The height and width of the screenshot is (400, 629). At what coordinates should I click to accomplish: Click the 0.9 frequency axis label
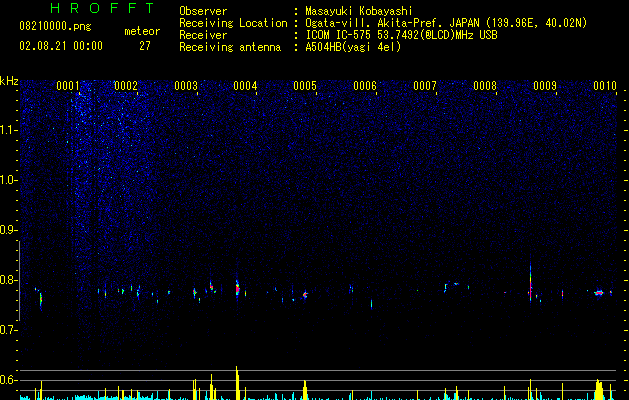9,230
